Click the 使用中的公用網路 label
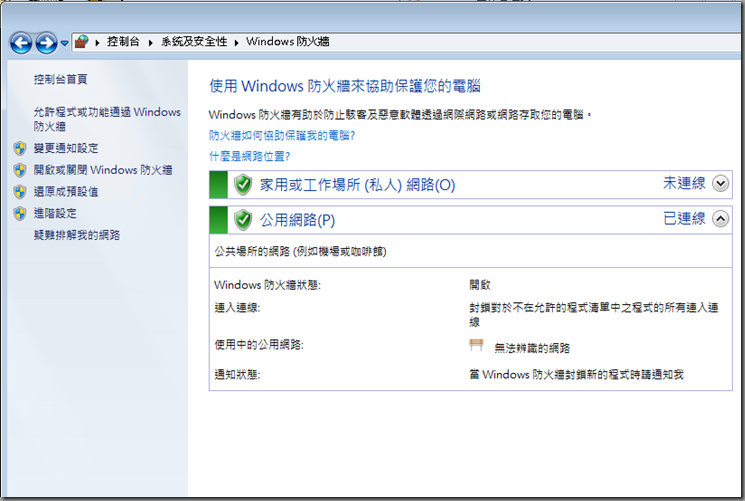The width and height of the screenshot is (745, 501). pyautogui.click(x=259, y=345)
